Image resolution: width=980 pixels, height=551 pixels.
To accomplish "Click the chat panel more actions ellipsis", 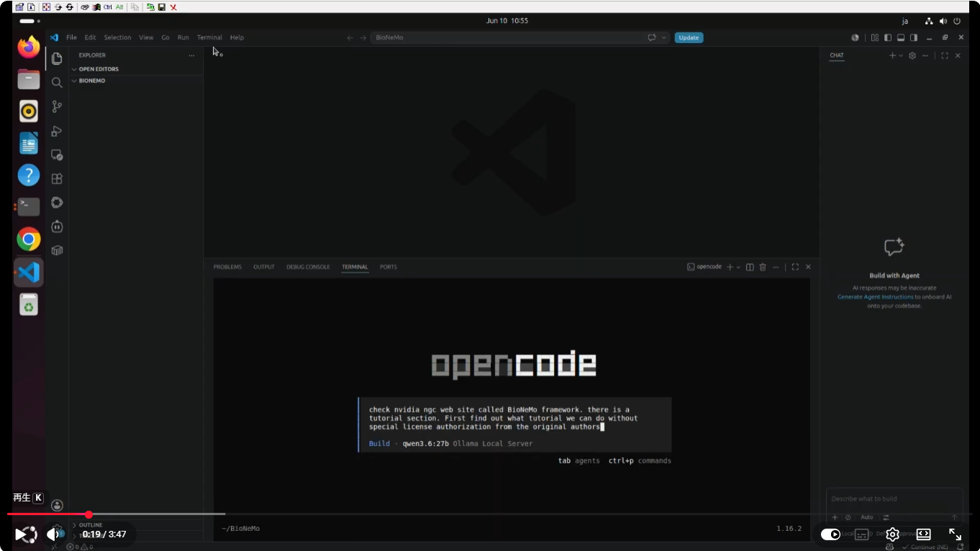I will pos(926,55).
